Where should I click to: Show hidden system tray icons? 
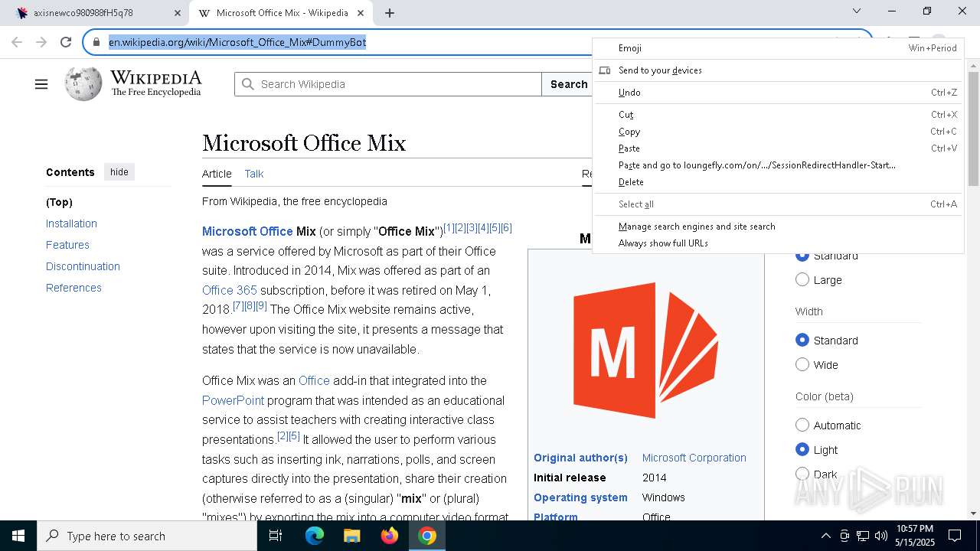click(x=825, y=536)
